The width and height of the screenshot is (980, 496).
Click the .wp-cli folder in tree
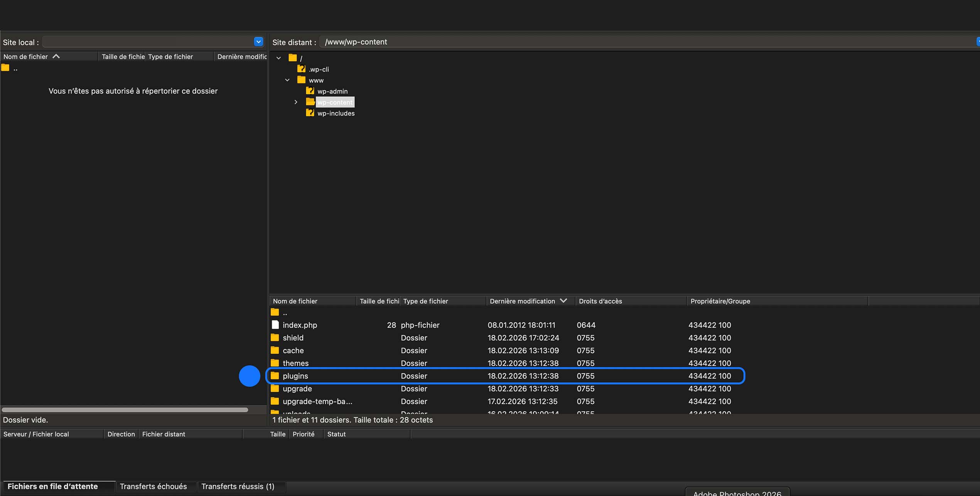tap(319, 69)
